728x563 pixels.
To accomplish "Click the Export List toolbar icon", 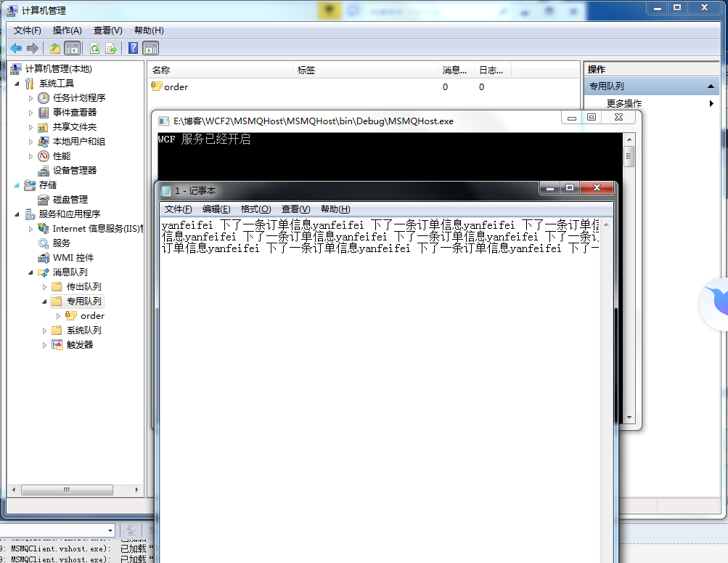I will coord(111,49).
